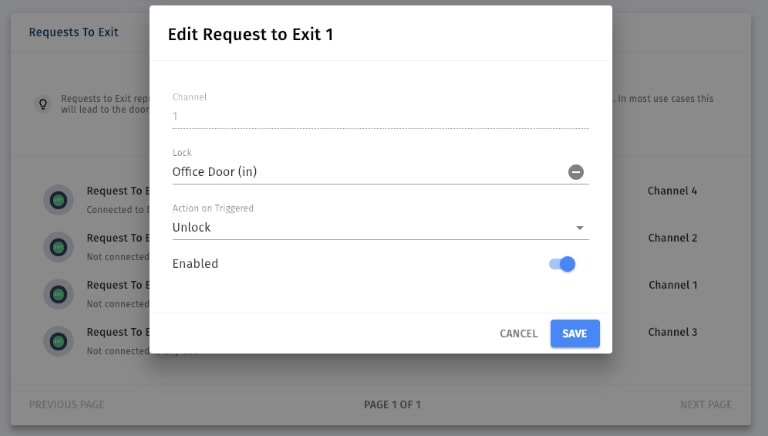The image size is (768, 436).
Task: Select the Unlock value in Action field
Action: [191, 227]
